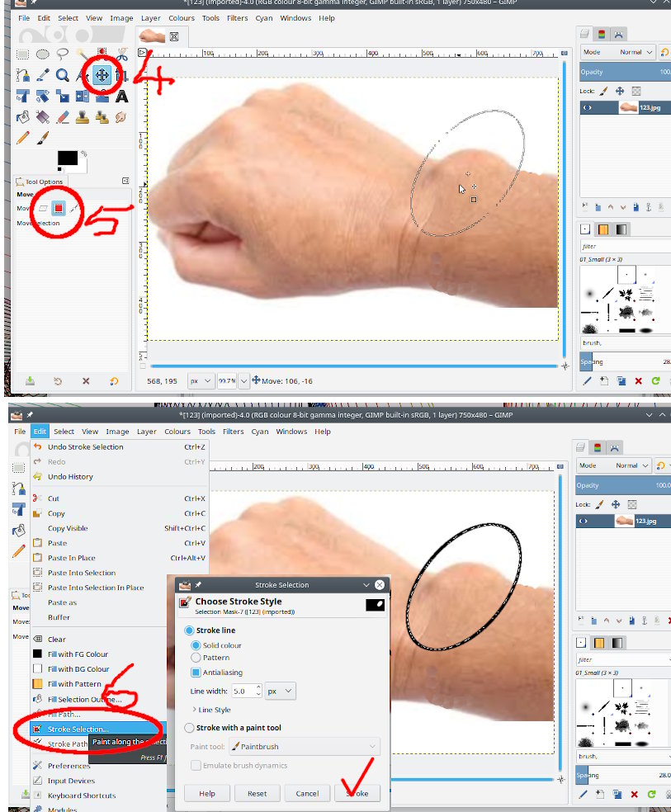Select the Gradient tool
The width and height of the screenshot is (671, 812).
tap(42, 117)
